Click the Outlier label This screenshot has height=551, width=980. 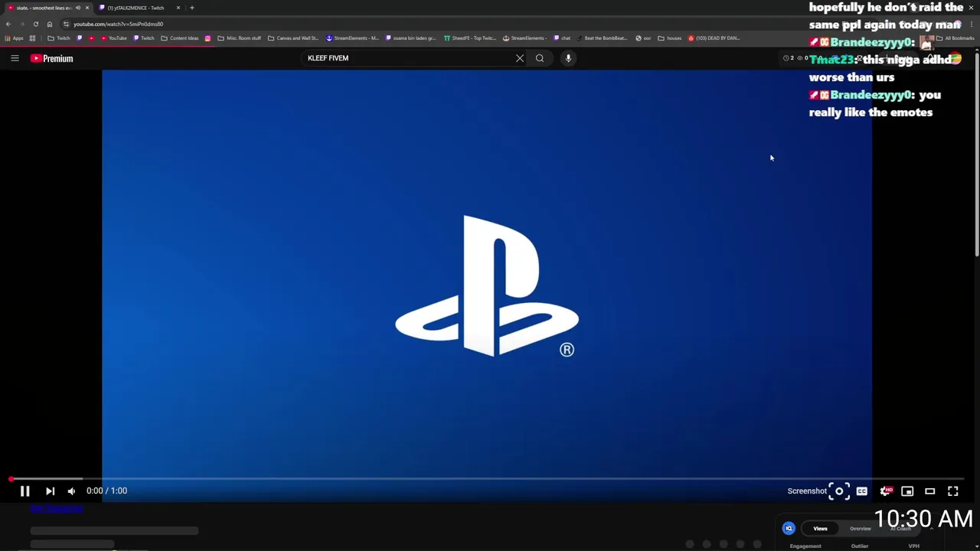click(860, 546)
